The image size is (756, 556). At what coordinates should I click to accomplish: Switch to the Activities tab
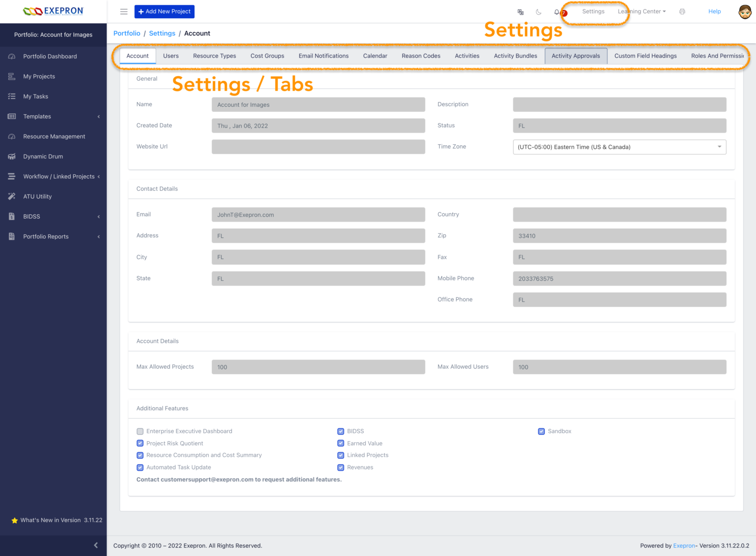467,56
